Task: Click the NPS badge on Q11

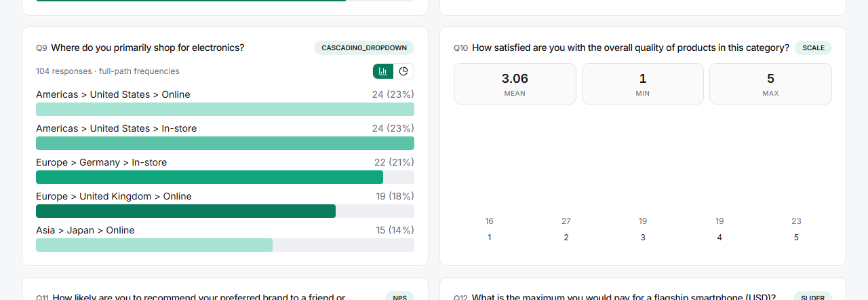Action: point(399,297)
